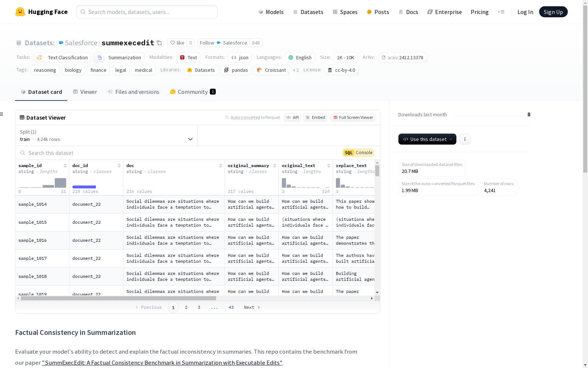Expand the +1 more libraries
The image size is (588, 368).
click(x=296, y=70)
